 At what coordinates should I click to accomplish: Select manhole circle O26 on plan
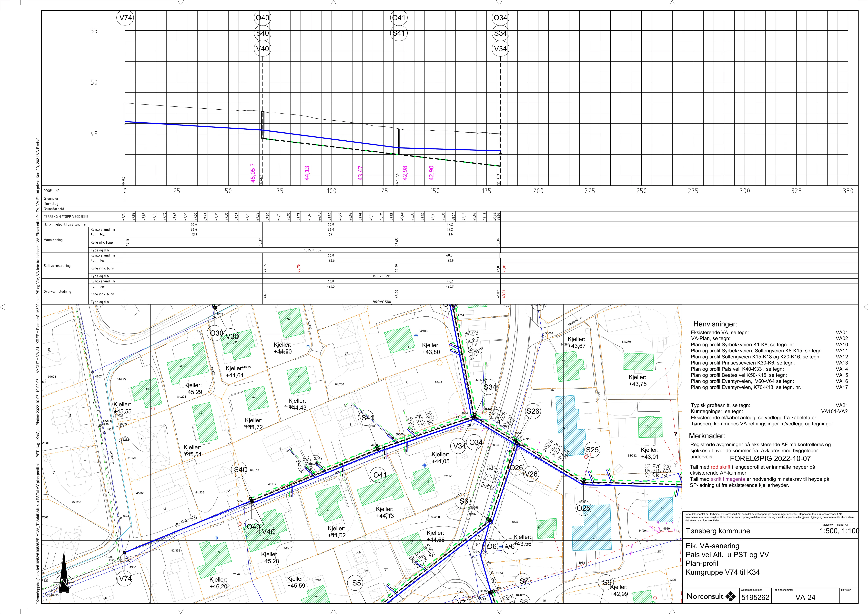[516, 468]
